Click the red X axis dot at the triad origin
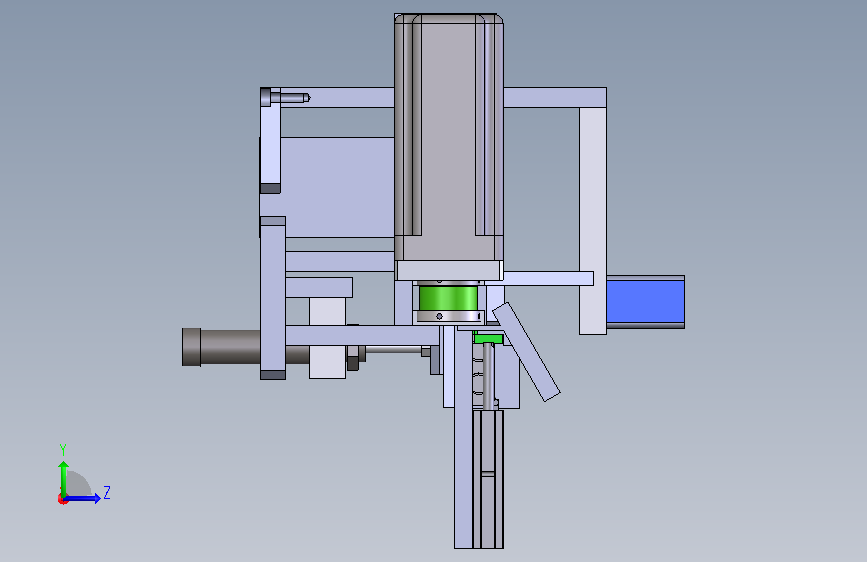 pyautogui.click(x=62, y=499)
